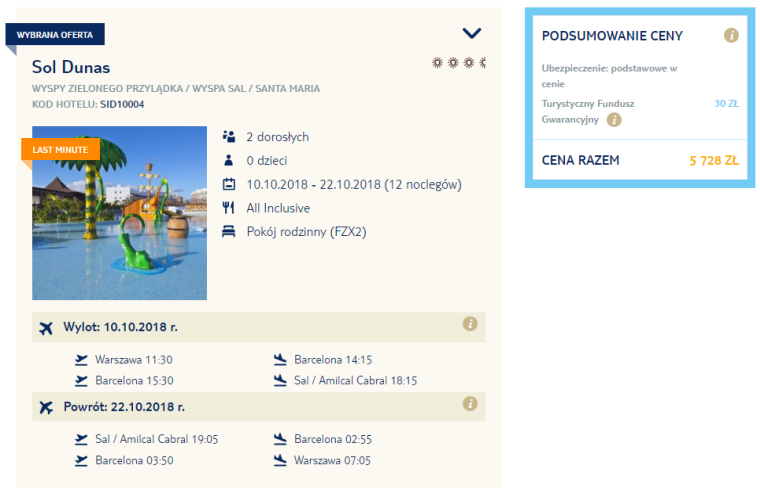Click the orange LAST MINUTE badge
The height and width of the screenshot is (491, 760).
pyautogui.click(x=61, y=150)
